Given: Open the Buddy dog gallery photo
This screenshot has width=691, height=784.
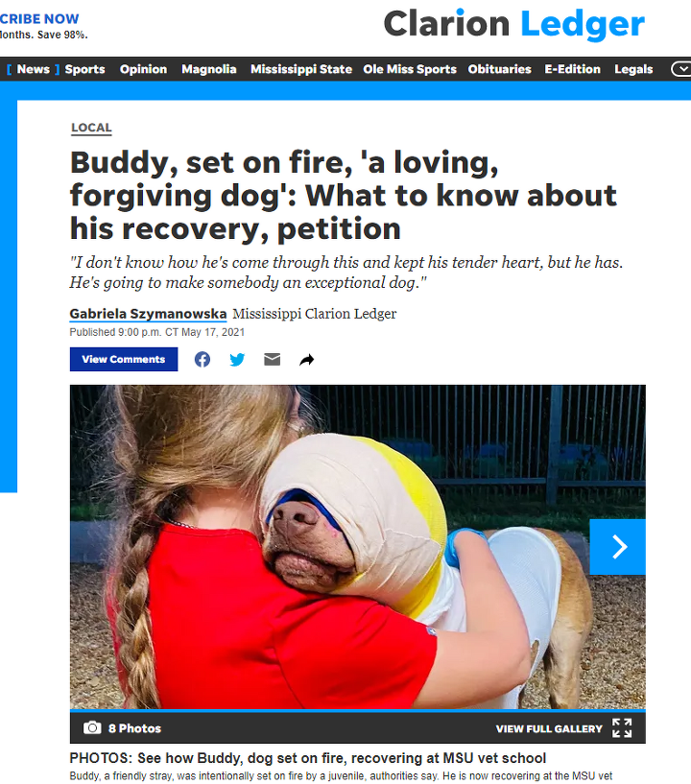Looking at the screenshot, I should tap(358, 547).
